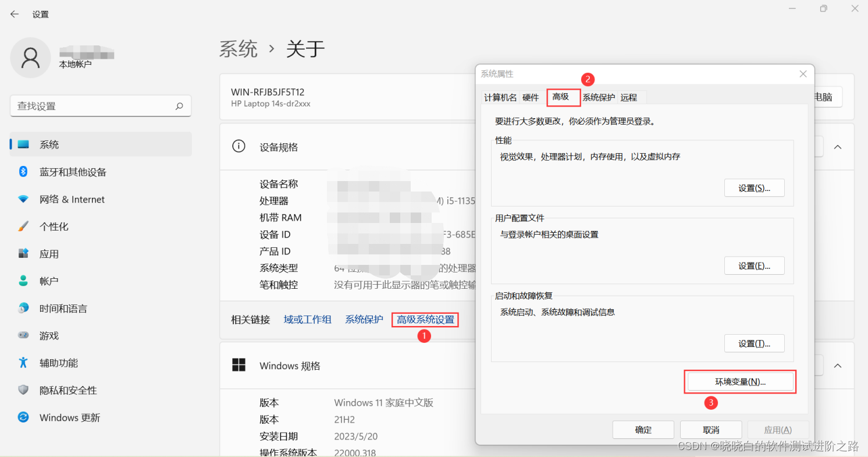The image size is (868, 457).
Task: Open Windows 更新 in sidebar
Action: [69, 417]
